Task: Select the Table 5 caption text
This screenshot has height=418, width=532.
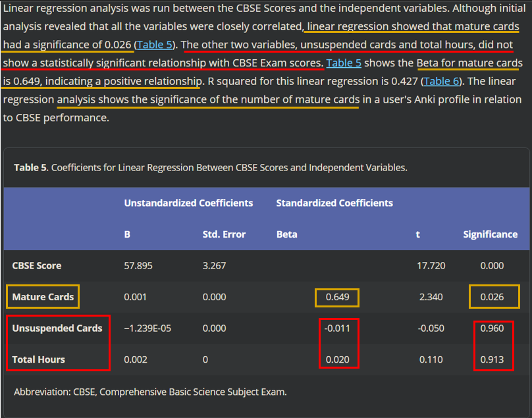Action: (210, 168)
